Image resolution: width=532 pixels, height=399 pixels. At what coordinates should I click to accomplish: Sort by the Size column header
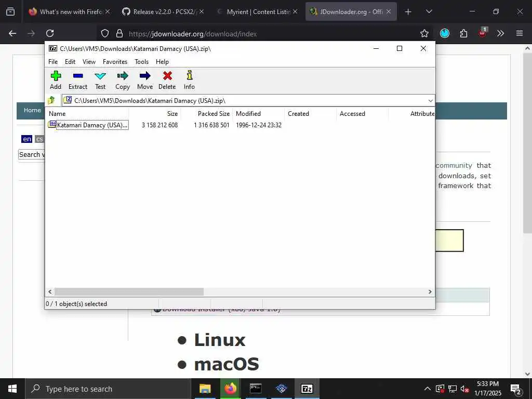tap(154, 114)
